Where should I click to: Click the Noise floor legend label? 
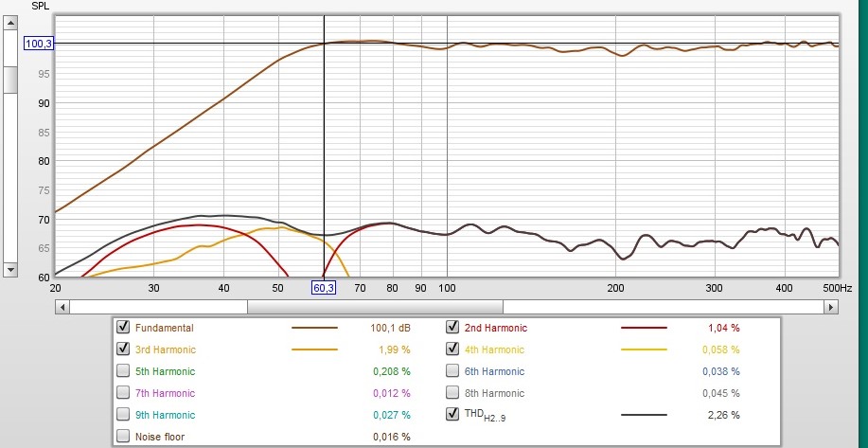[160, 437]
